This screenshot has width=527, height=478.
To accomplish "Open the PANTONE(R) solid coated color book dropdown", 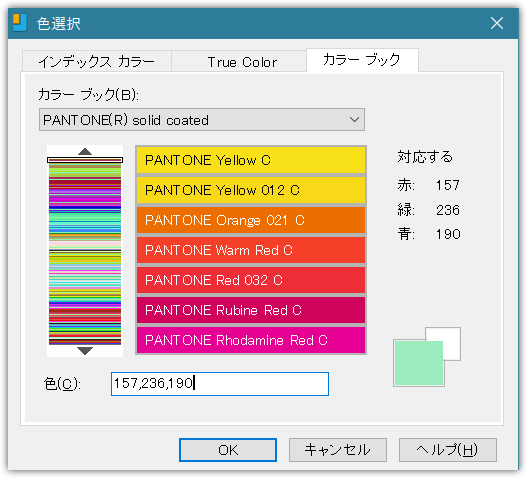I will [202, 120].
